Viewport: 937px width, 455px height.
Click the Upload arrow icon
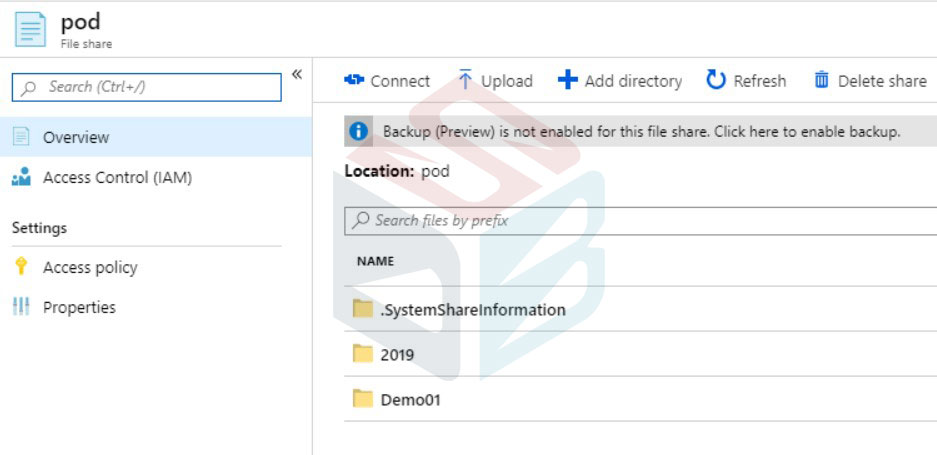tap(465, 80)
